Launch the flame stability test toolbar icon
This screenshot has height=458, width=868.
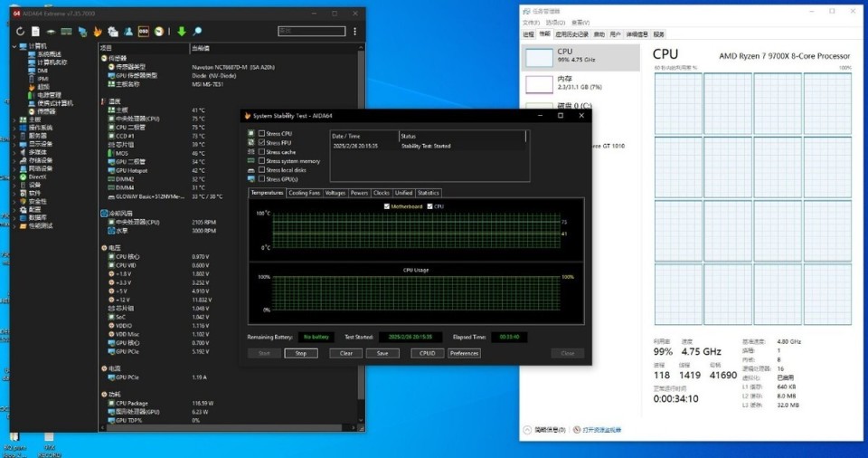(x=98, y=32)
